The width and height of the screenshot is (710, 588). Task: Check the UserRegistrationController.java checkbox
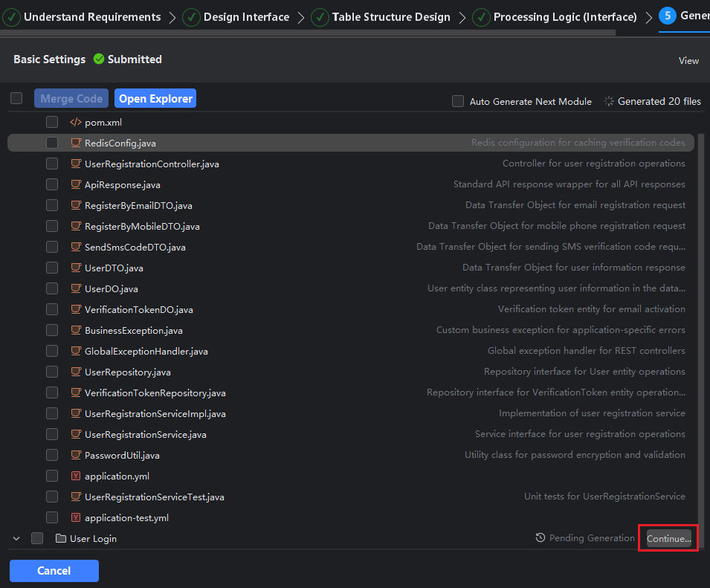click(x=52, y=164)
